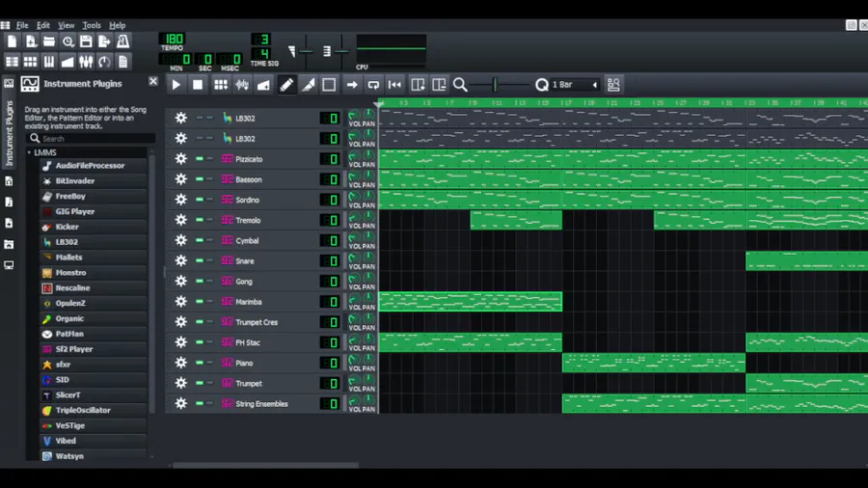Mute the Tremolo track

coord(200,220)
